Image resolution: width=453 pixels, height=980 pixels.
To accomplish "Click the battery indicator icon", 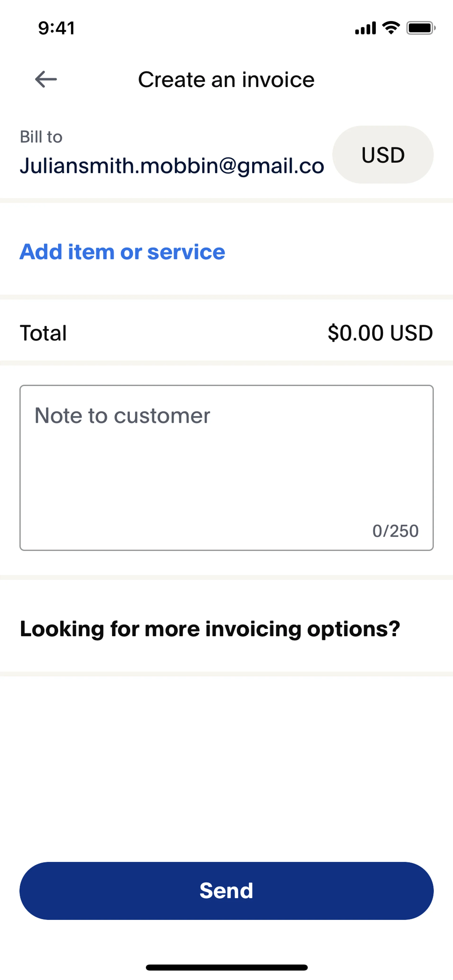I will (x=420, y=28).
